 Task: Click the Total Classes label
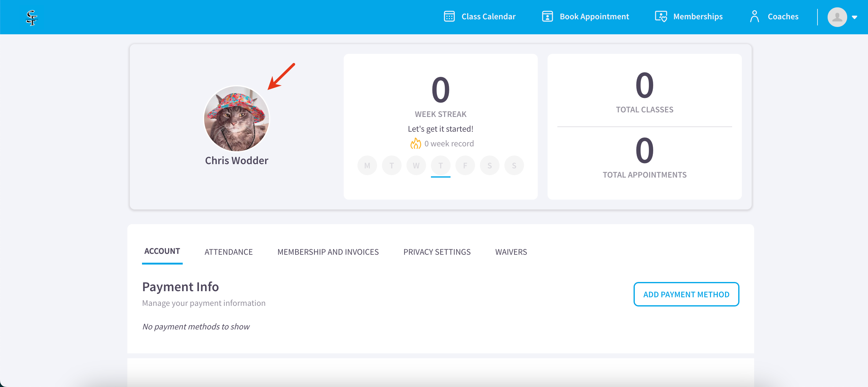[x=644, y=110]
